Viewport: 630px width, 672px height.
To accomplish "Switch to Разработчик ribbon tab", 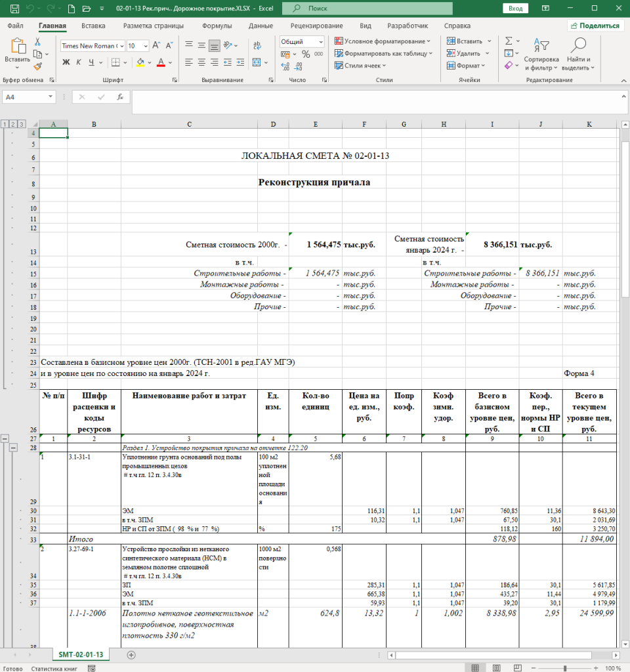I will tap(408, 26).
